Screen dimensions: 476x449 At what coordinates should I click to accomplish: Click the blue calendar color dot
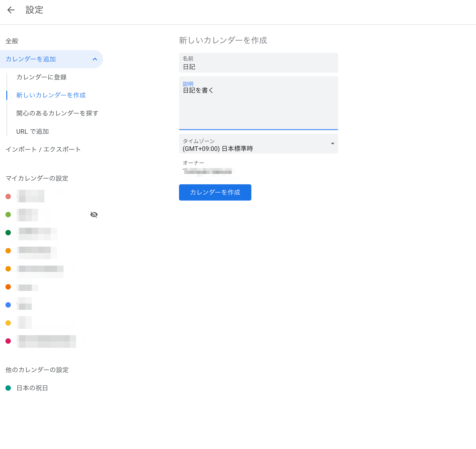8,305
